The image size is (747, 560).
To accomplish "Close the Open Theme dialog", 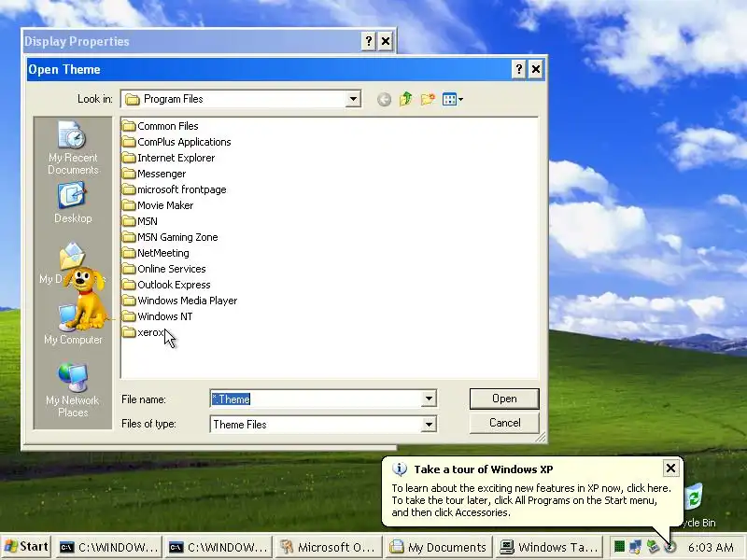I will click(535, 69).
